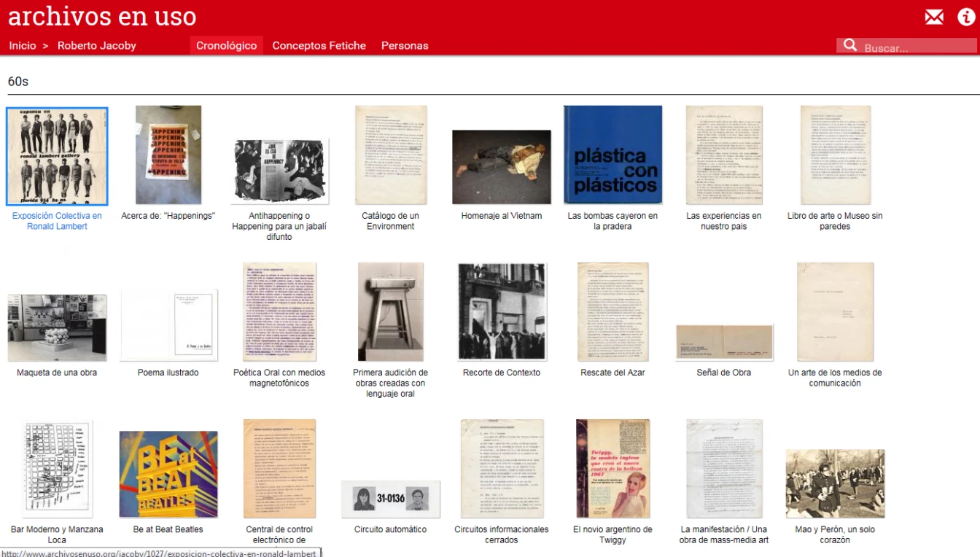The height and width of the screenshot is (557, 980).
Task: Open Bar Moderno y Manzana Loca map
Action: 57,468
